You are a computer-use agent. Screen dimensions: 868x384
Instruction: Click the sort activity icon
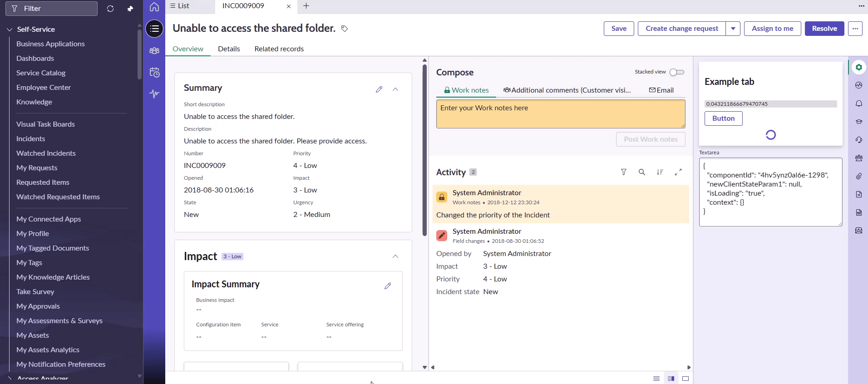pyautogui.click(x=660, y=172)
